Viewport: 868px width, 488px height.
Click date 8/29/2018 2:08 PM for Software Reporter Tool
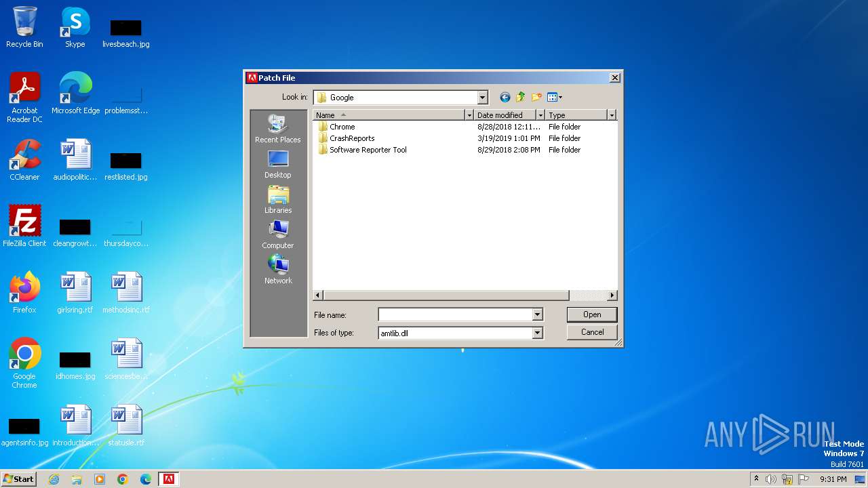click(509, 150)
